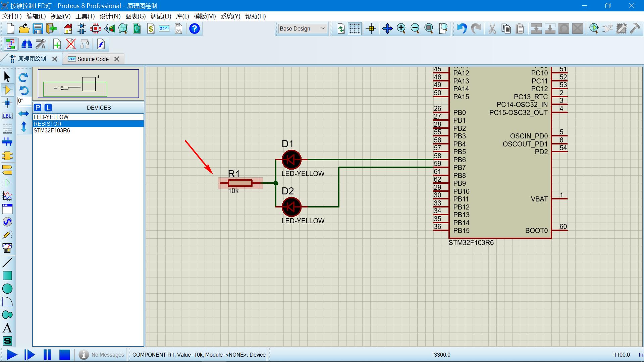The width and height of the screenshot is (644, 362).
Task: Click the zoom in magnifier icon
Action: coord(401,28)
